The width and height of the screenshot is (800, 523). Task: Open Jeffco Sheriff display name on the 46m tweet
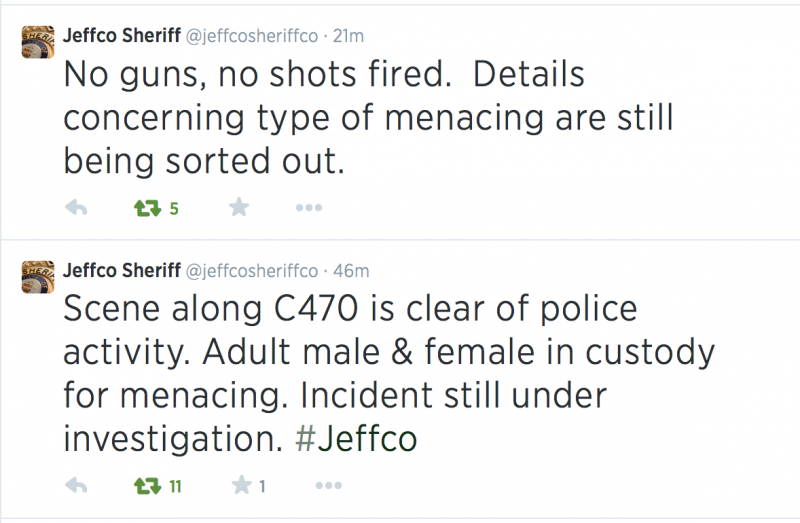pos(120,271)
